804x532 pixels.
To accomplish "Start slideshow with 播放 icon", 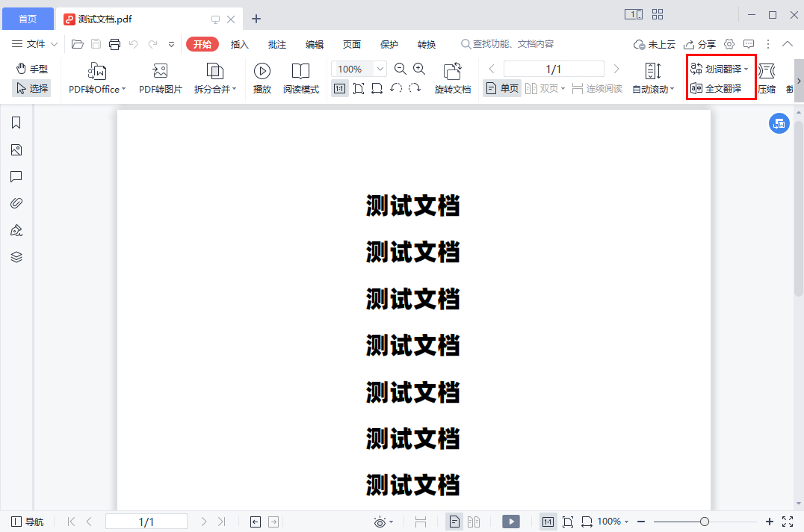I will tap(262, 72).
